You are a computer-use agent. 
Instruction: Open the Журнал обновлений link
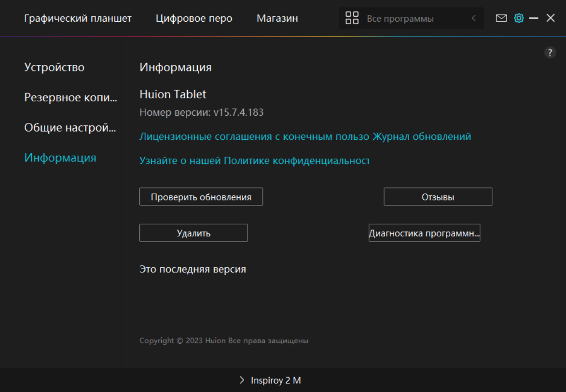coord(422,136)
